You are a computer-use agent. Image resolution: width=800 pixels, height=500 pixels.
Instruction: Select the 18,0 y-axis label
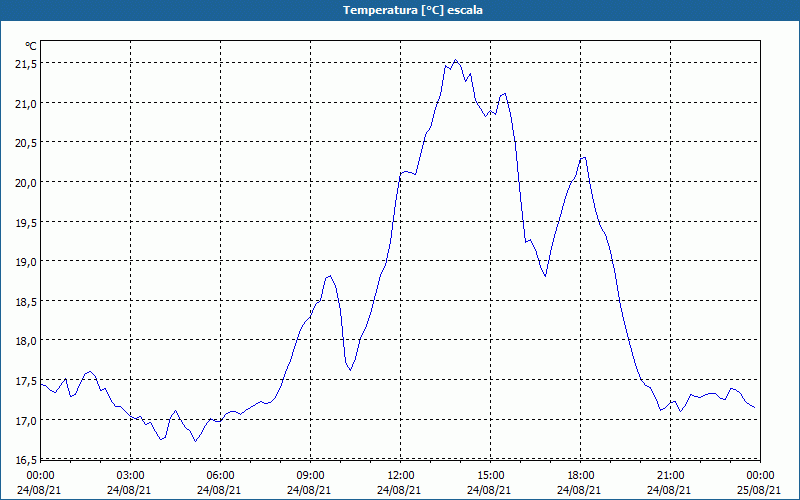(26, 340)
